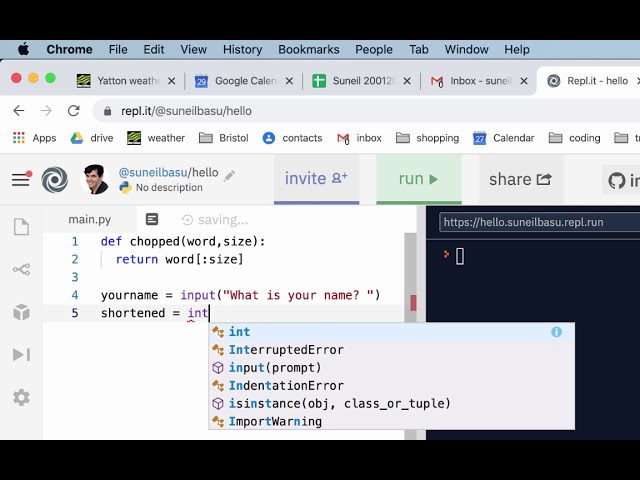Run the program
This screenshot has width=640, height=480.
tap(418, 179)
